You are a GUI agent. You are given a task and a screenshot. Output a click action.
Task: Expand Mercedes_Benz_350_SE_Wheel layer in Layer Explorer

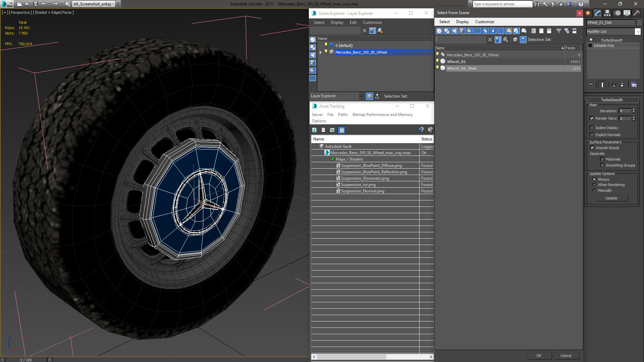[321, 52]
